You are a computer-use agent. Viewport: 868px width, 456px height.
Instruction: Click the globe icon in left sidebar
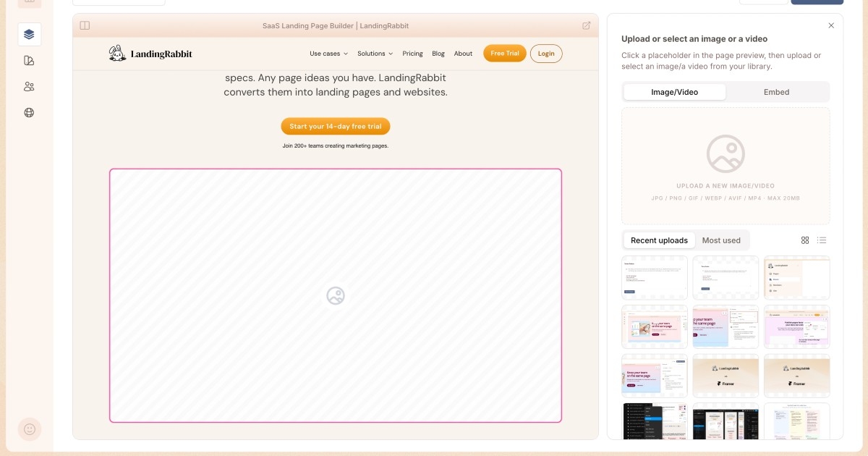click(29, 113)
